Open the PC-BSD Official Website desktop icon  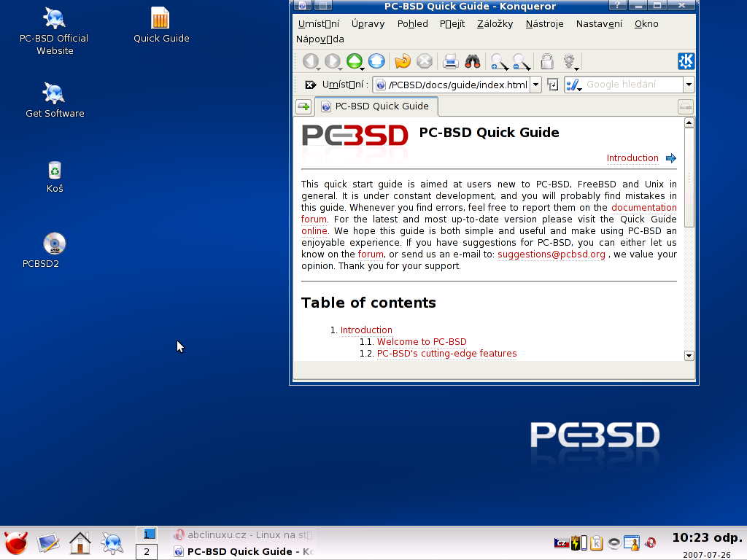point(54,31)
